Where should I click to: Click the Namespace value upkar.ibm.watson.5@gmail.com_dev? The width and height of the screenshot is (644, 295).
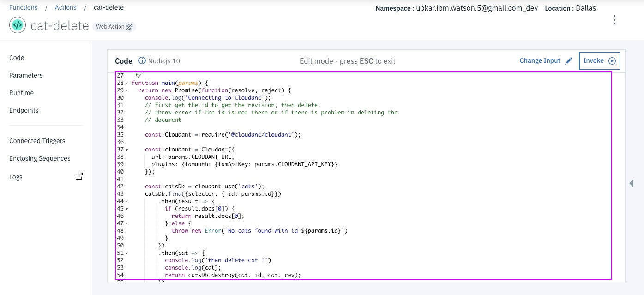[x=477, y=8]
